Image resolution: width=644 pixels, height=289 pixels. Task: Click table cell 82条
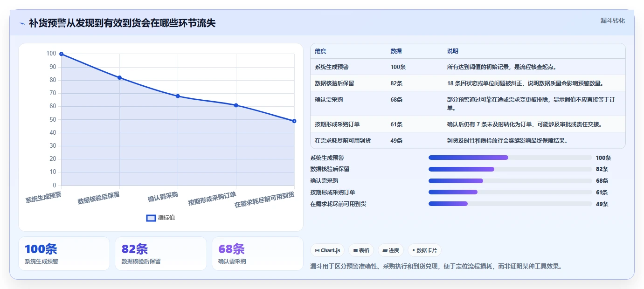tap(397, 83)
